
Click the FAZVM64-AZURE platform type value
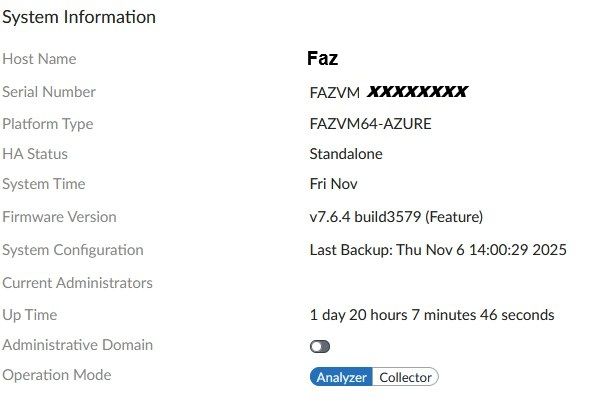point(370,124)
